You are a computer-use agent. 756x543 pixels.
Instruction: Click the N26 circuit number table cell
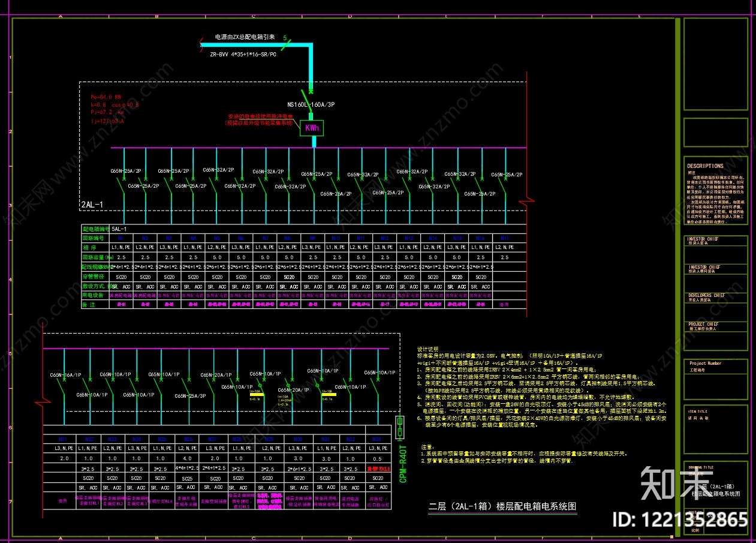(187, 439)
